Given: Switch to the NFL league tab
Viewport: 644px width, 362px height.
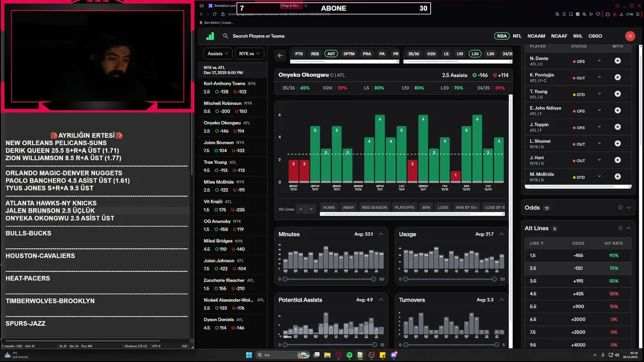Looking at the screenshot, I should (x=517, y=36).
